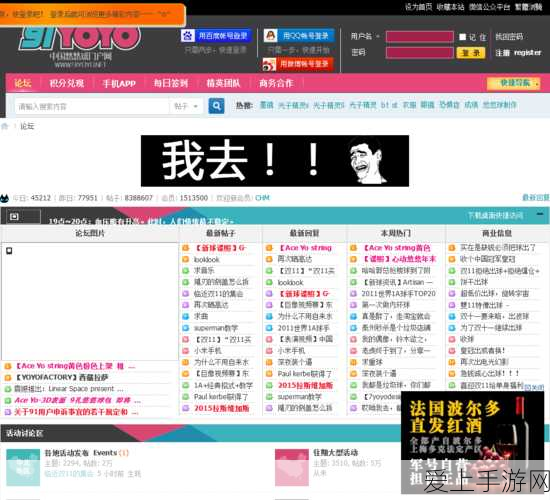The image size is (550, 500).
Task: Open the 手机APP navigation tab
Action: pyautogui.click(x=119, y=84)
